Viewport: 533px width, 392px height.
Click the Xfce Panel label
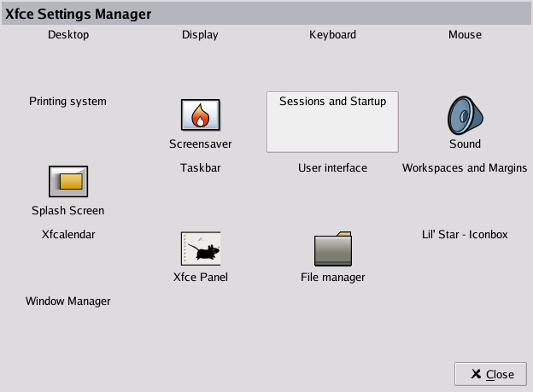(x=201, y=277)
